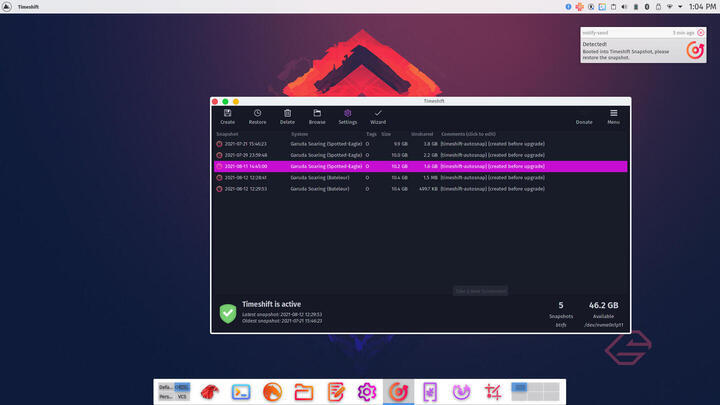Image resolution: width=720 pixels, height=405 pixels.
Task: Expand hidden system tray icons arrow
Action: (680, 7)
